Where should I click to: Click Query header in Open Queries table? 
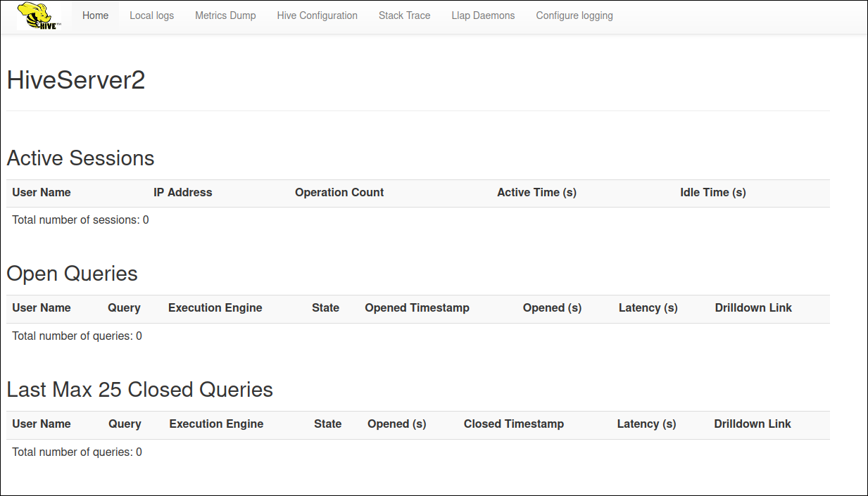tap(124, 308)
